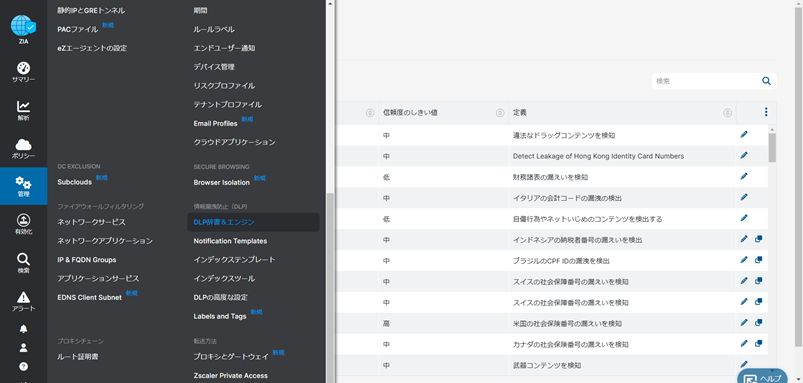Screen dimensions: 803x383
Task: Sort by the 定義 column
Action: coord(727,113)
